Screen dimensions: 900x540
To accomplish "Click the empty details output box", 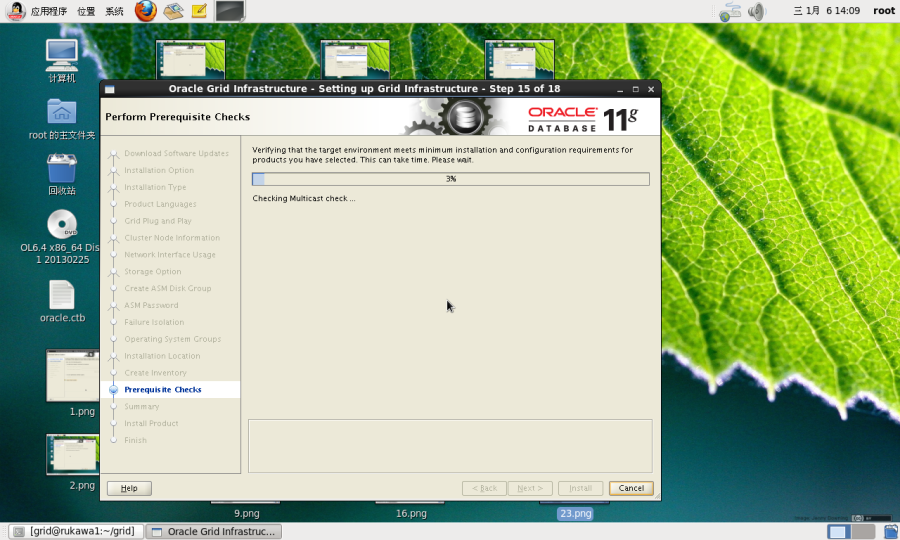I will (x=450, y=446).
